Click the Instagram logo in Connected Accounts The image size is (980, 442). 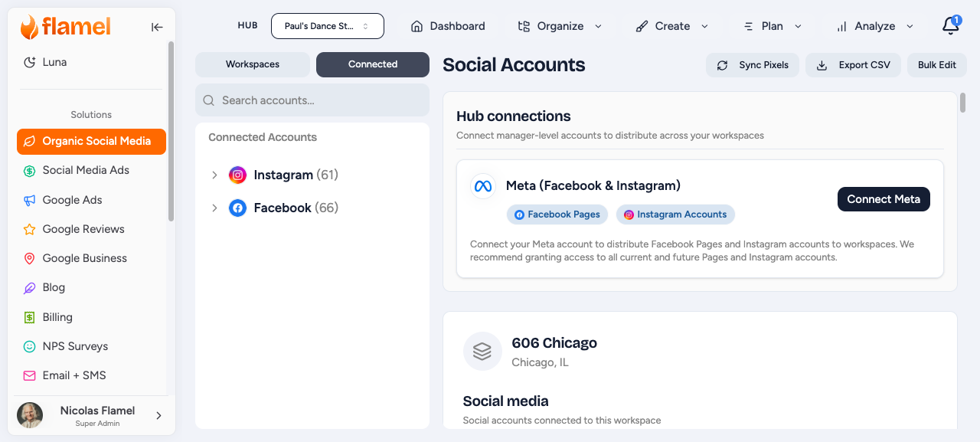[x=238, y=175]
